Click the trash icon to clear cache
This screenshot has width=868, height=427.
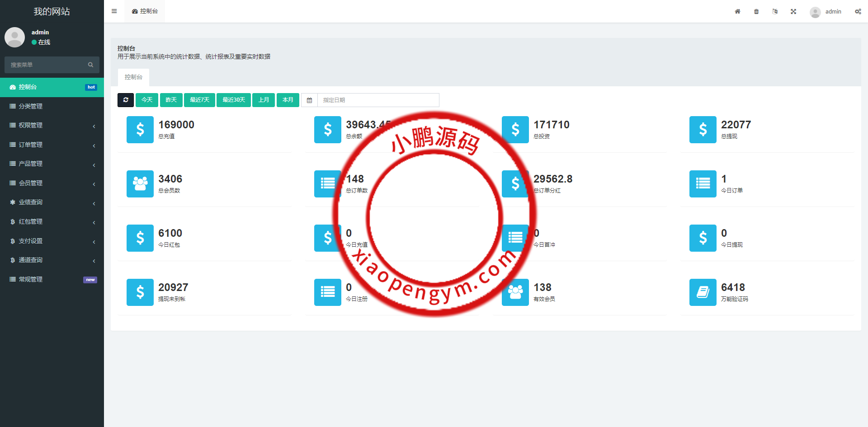(756, 11)
